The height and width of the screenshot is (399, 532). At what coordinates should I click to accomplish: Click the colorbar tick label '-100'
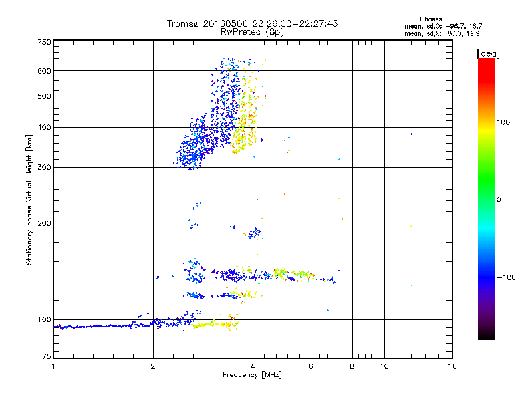pos(506,277)
